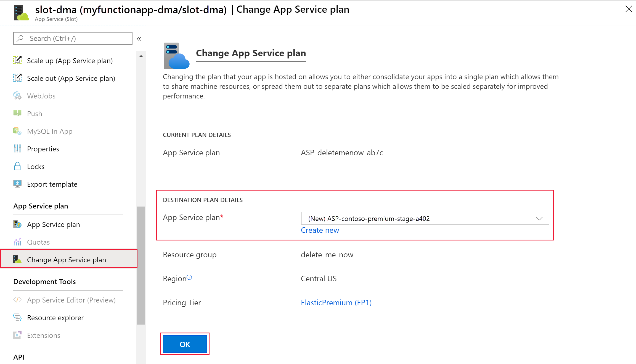The height and width of the screenshot is (364, 636).
Task: Select the Locks padlock icon
Action: (x=17, y=166)
